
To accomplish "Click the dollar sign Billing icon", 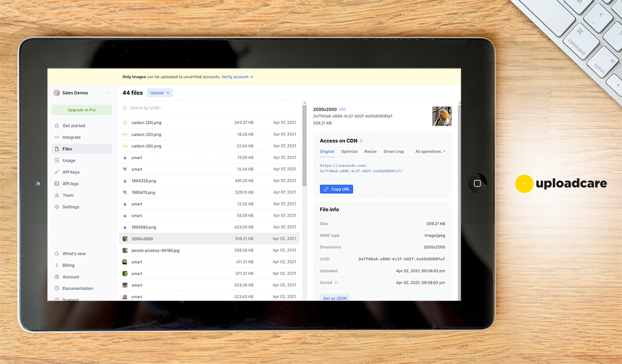I will [57, 265].
